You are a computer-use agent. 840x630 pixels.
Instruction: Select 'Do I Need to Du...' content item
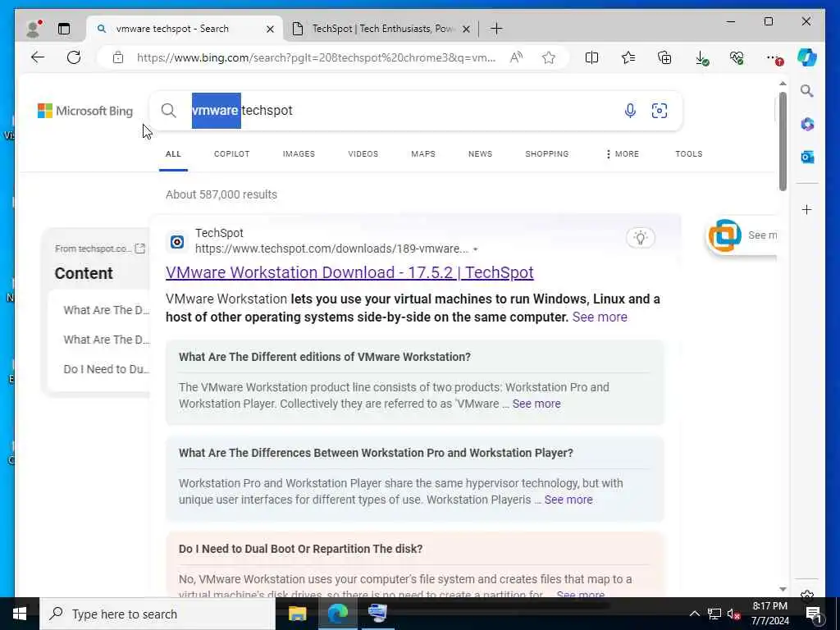[x=106, y=369]
